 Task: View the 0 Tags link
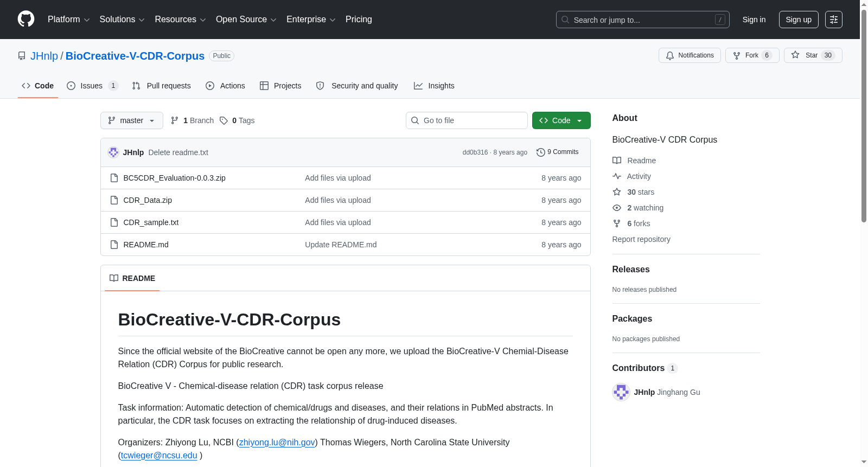(238, 120)
